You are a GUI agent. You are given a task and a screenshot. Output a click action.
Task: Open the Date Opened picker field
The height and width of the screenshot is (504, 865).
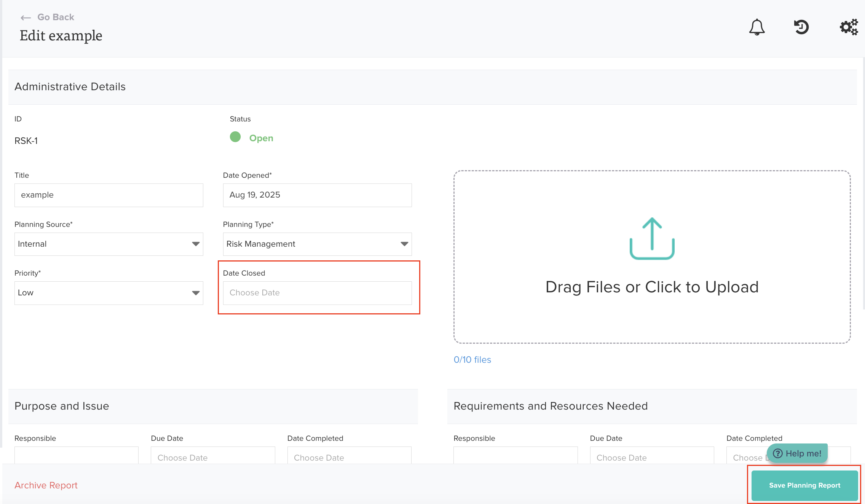[317, 195]
